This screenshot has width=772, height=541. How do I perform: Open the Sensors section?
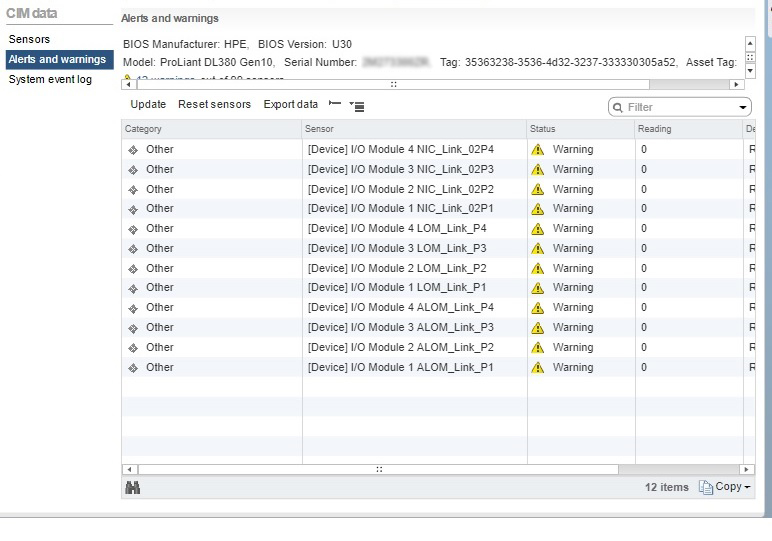pos(29,39)
